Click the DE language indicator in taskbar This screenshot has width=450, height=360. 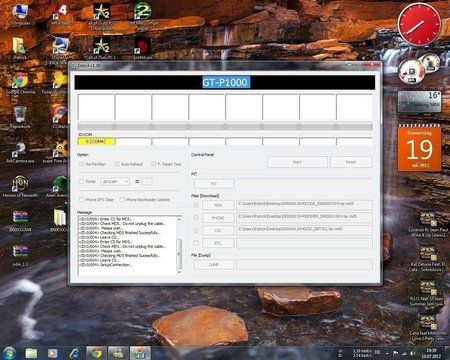tap(378, 352)
